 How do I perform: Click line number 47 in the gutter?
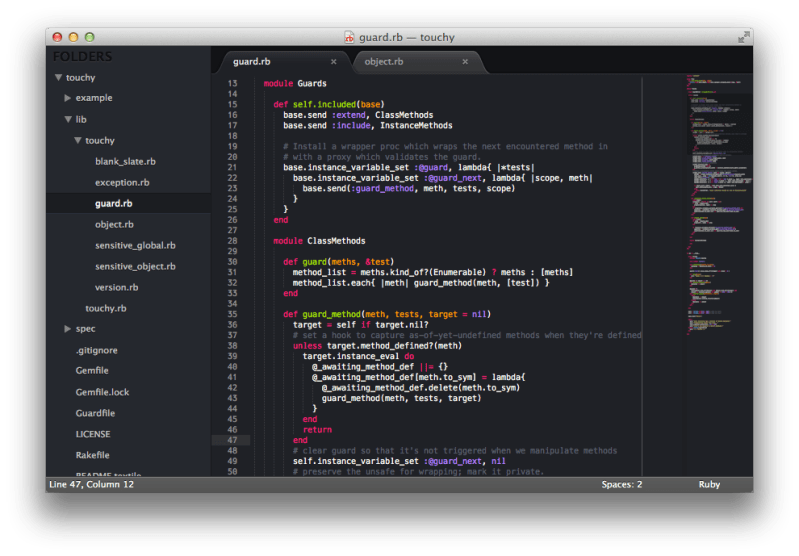tap(232, 440)
